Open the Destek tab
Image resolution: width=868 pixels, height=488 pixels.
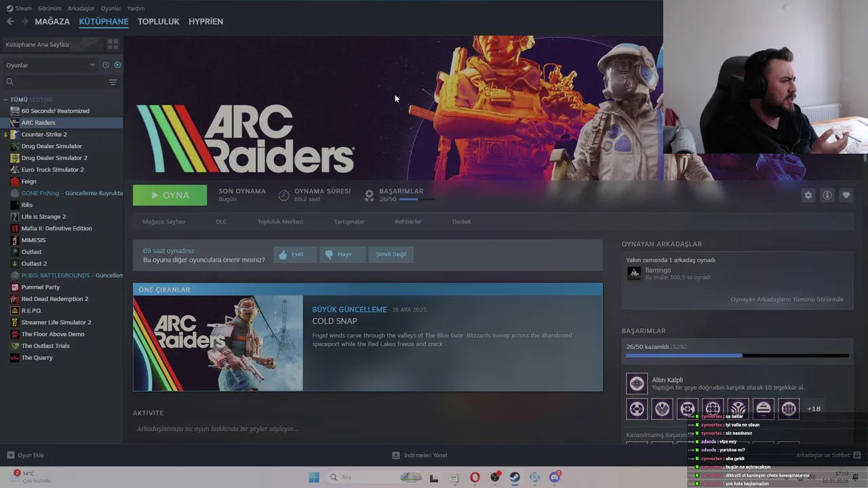462,222
